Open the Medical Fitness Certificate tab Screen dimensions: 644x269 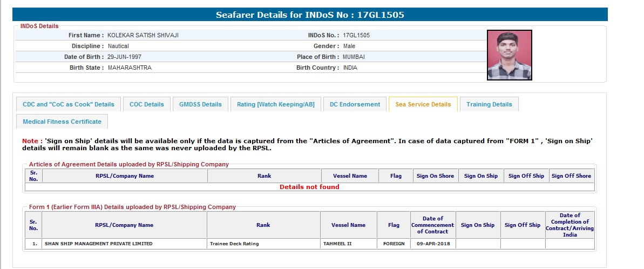click(62, 122)
